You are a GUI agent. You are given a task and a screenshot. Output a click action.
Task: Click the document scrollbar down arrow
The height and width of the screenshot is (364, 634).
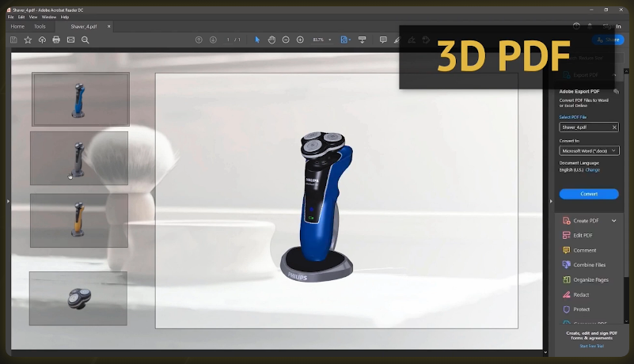pos(545,353)
